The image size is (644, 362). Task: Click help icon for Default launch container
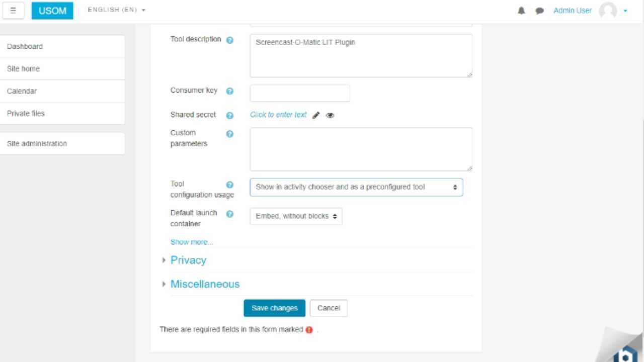(230, 214)
